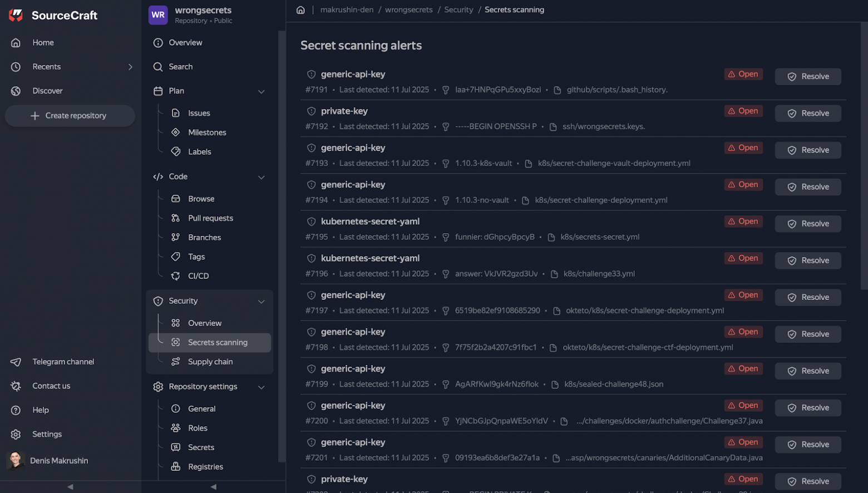Collapse the Plan section

tap(261, 91)
